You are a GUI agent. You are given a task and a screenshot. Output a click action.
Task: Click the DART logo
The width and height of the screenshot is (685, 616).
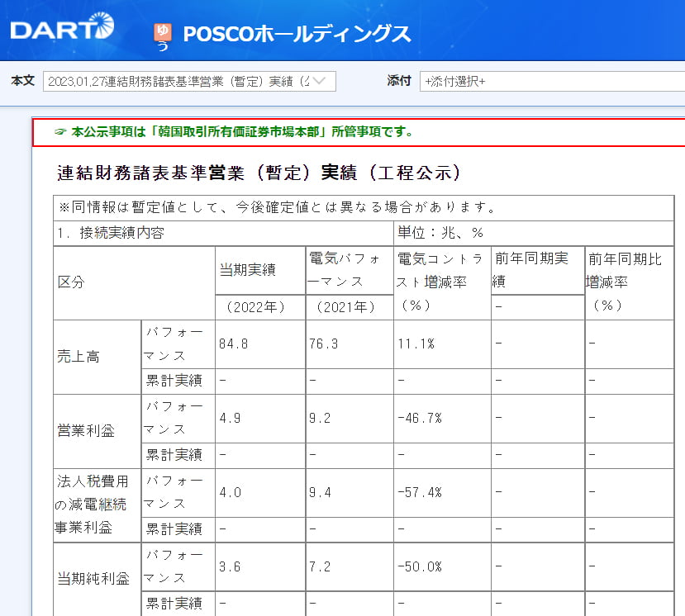(x=62, y=27)
